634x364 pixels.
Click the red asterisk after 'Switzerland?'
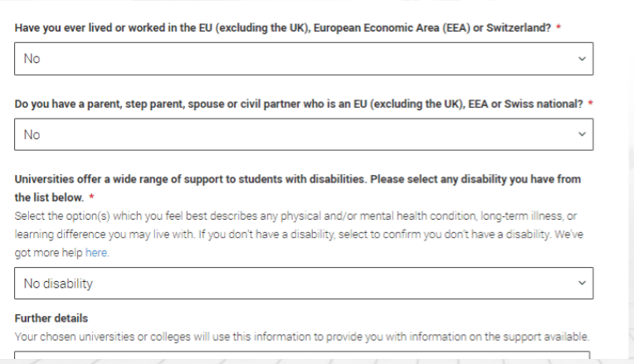(x=558, y=27)
